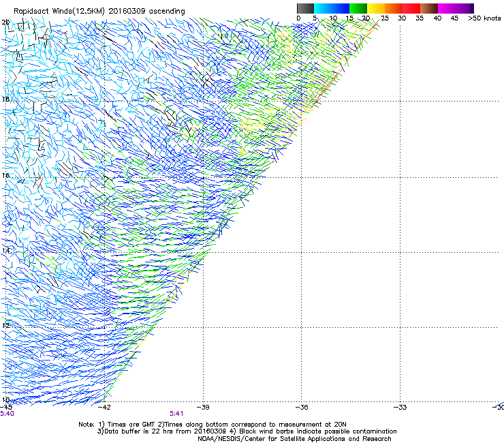Click the cyan 5-10 knots legend swatch
504x443 pixels.
[323, 8]
